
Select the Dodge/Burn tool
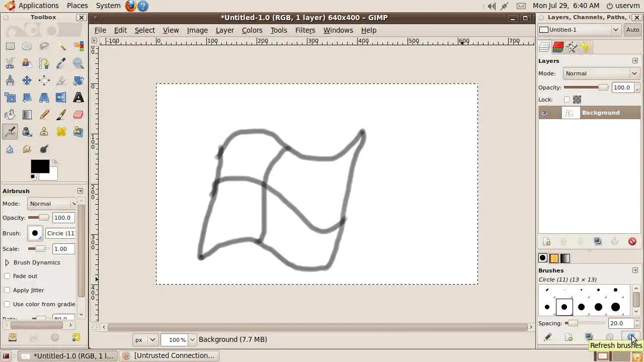pos(44,149)
